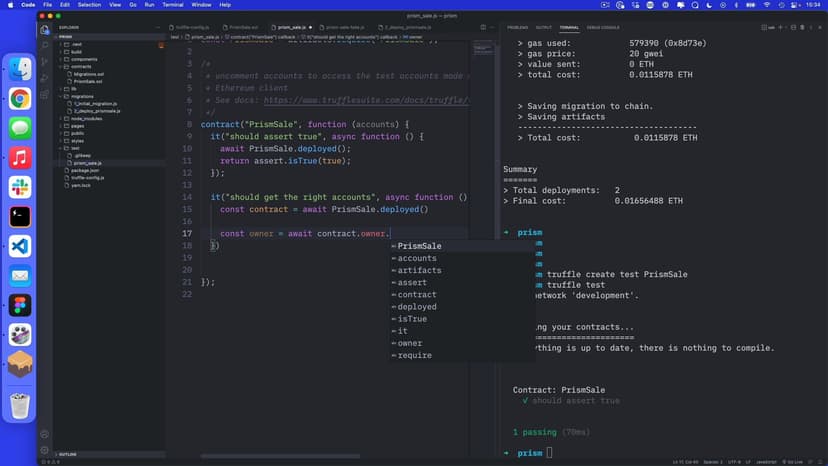
Task: Open the Extensions view in activity bar
Action: (45, 95)
